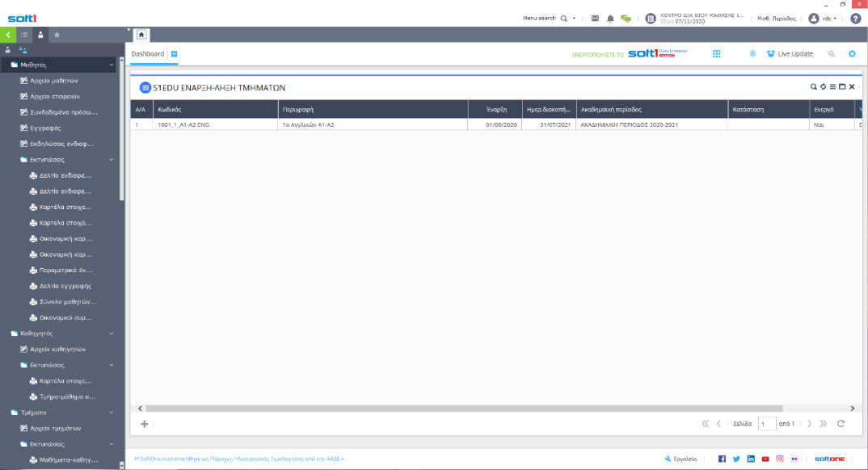Click the Μισθ. Περίοδος link
This screenshot has width=868, height=470.
click(776, 19)
